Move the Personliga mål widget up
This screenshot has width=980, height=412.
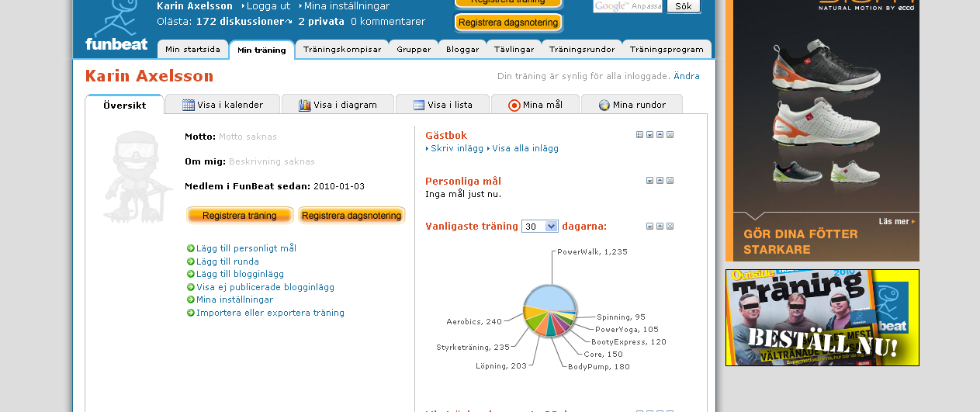660,181
